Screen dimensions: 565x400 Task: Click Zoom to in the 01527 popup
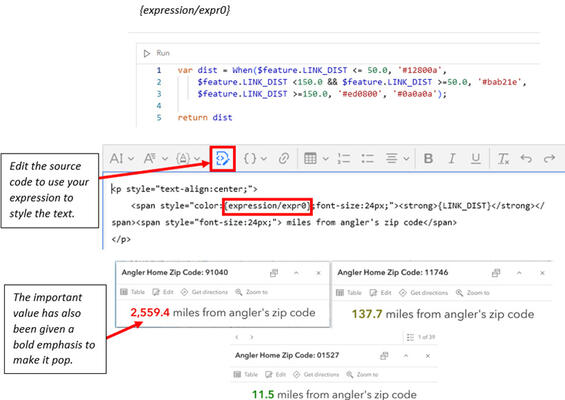pyautogui.click(x=362, y=374)
